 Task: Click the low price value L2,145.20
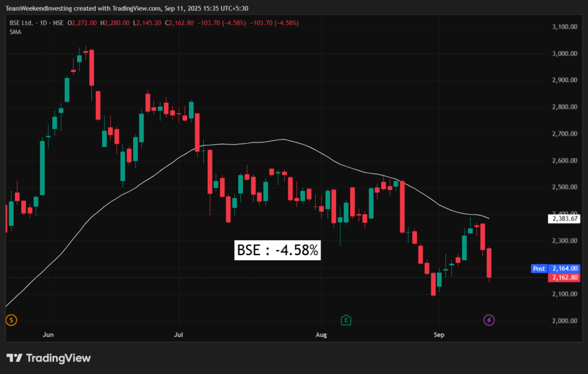click(147, 23)
